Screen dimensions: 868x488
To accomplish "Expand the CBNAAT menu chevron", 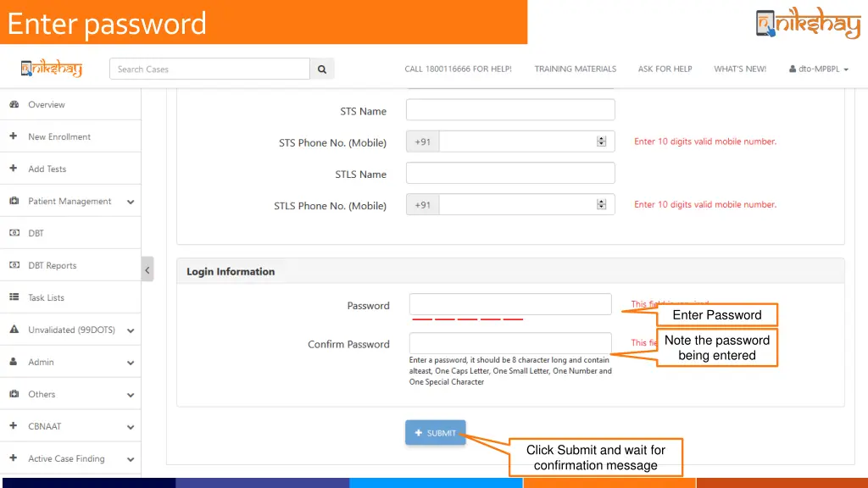I will 131,427.
